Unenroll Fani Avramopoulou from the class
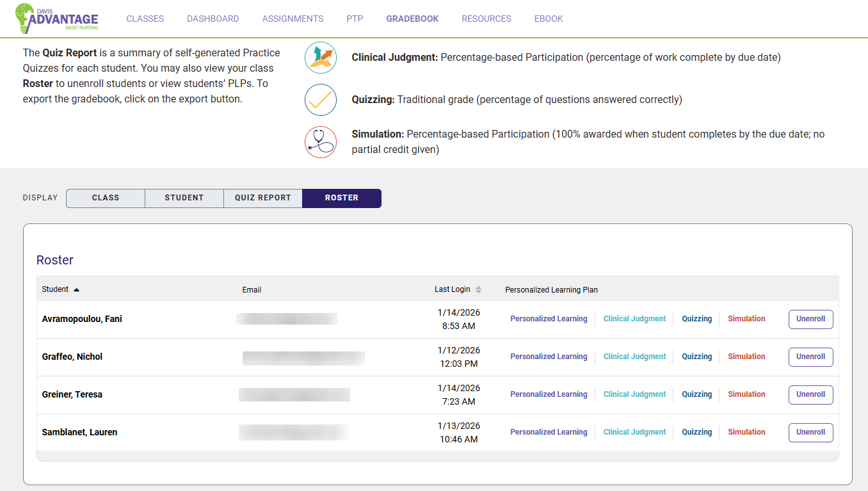Viewport: 868px width, 491px height. coord(810,319)
